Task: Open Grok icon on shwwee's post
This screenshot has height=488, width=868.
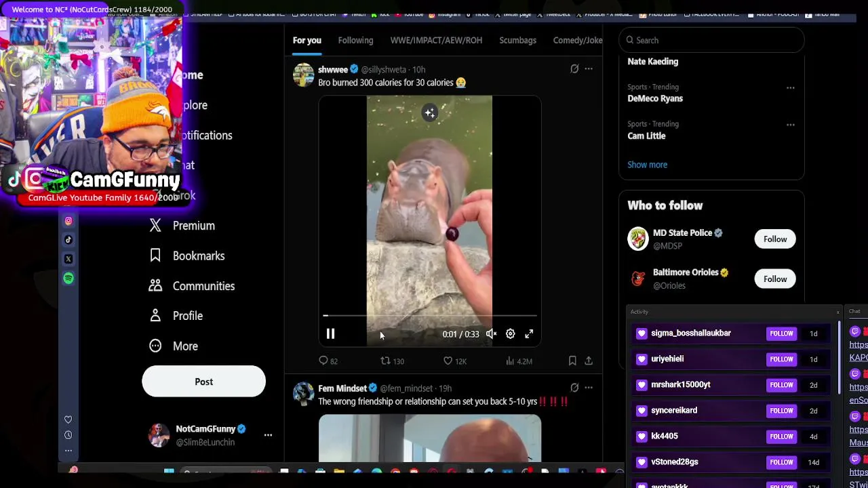Action: coord(574,69)
